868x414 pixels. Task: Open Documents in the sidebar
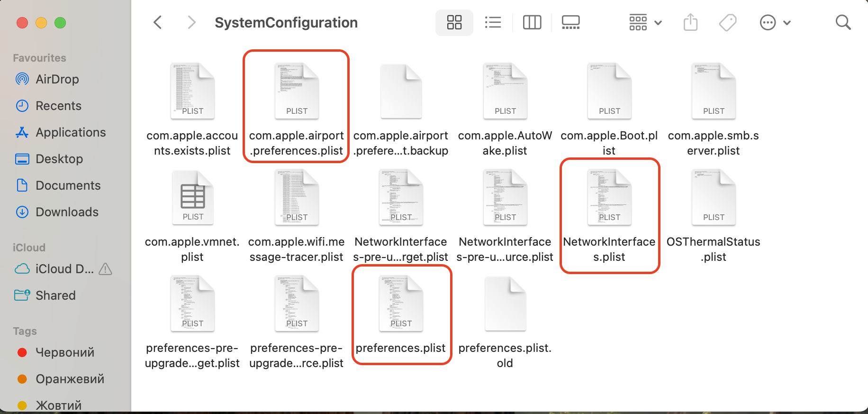(68, 185)
